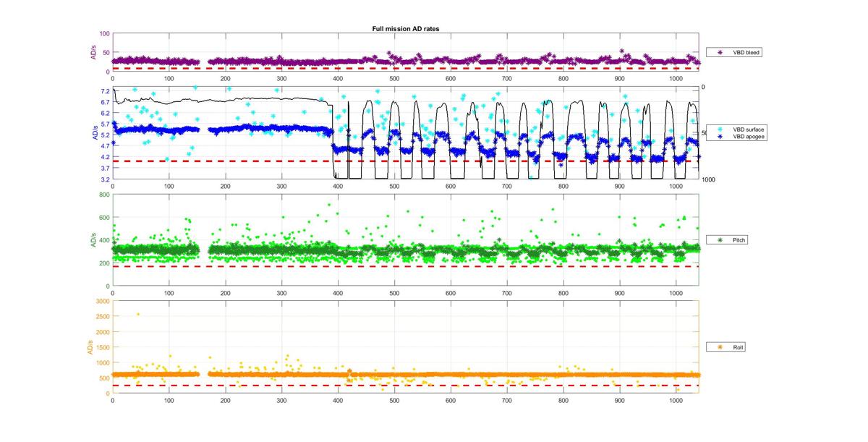Select the 100 tick on VBD bleed y-axis
This screenshot has height=442, width=868.
click(104, 33)
